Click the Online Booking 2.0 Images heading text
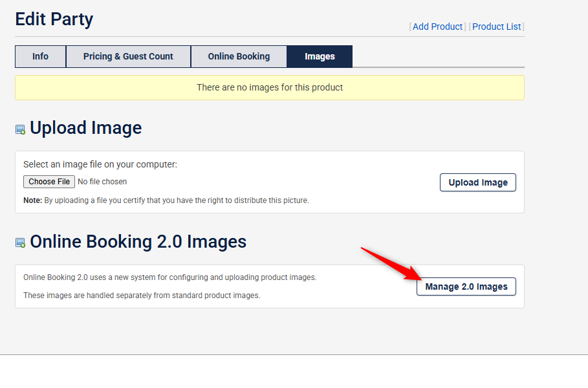Screen dimensions: 588x388 click(x=138, y=242)
